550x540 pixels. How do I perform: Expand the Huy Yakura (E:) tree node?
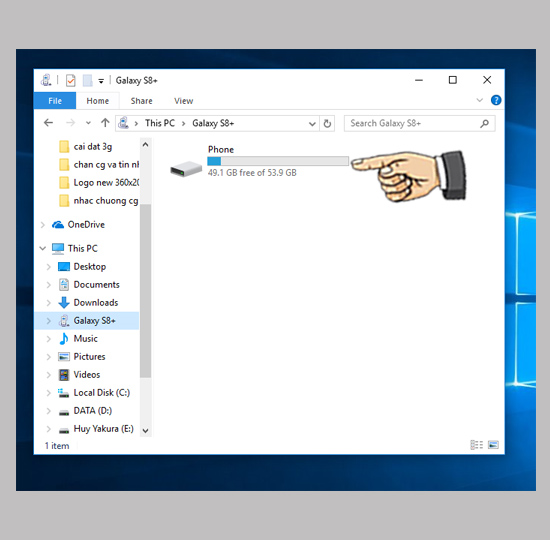(x=48, y=429)
